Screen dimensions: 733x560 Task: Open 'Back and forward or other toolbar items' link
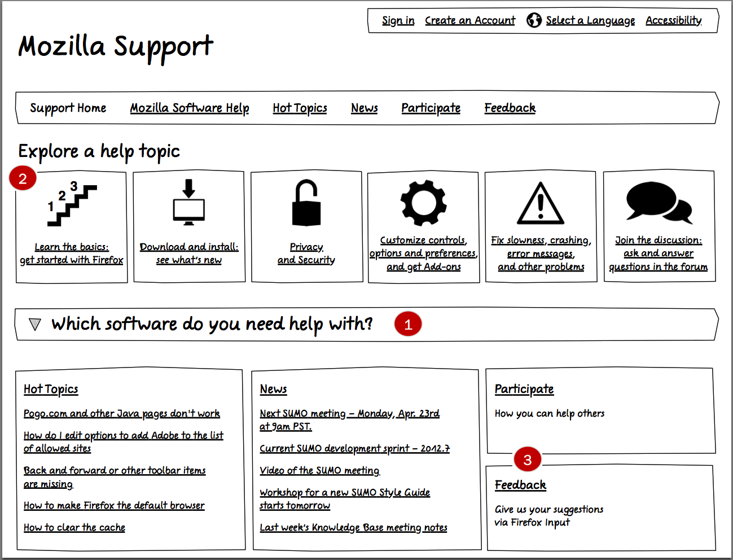(115, 477)
